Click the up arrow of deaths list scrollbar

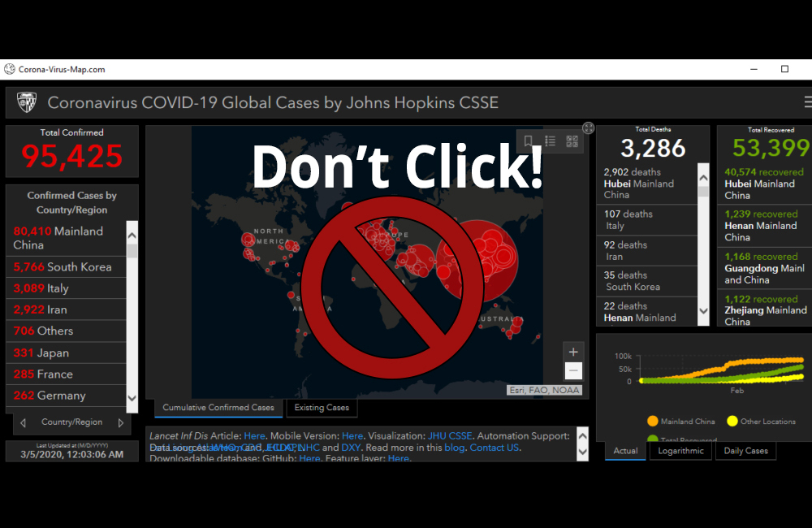[x=703, y=178]
